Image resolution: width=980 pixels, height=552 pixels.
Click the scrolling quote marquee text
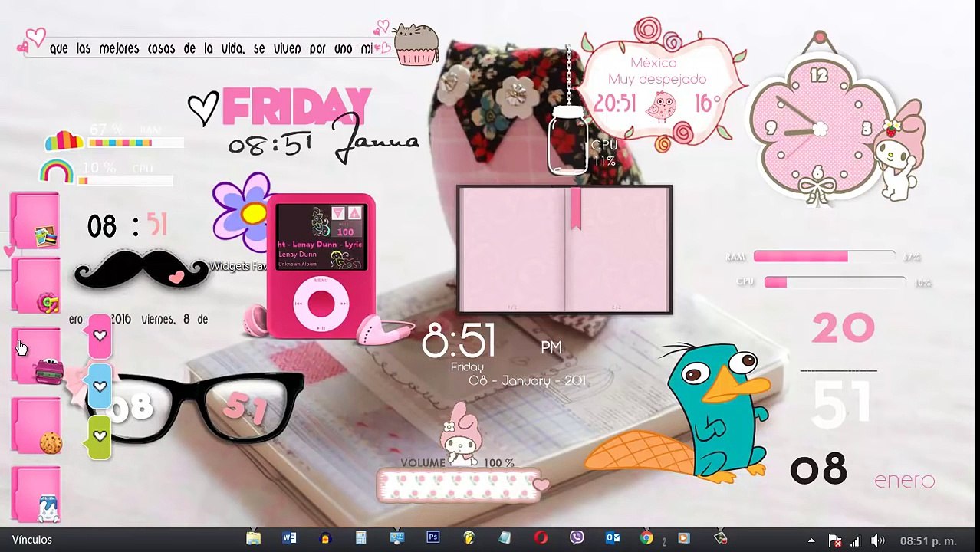coord(211,48)
